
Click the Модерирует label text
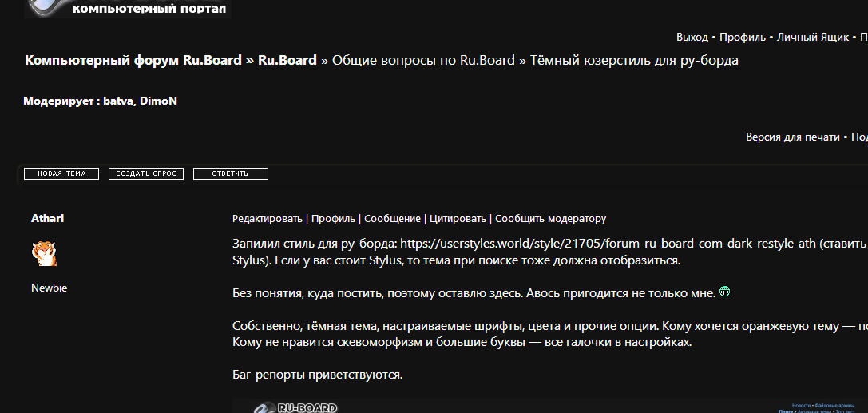[58, 101]
